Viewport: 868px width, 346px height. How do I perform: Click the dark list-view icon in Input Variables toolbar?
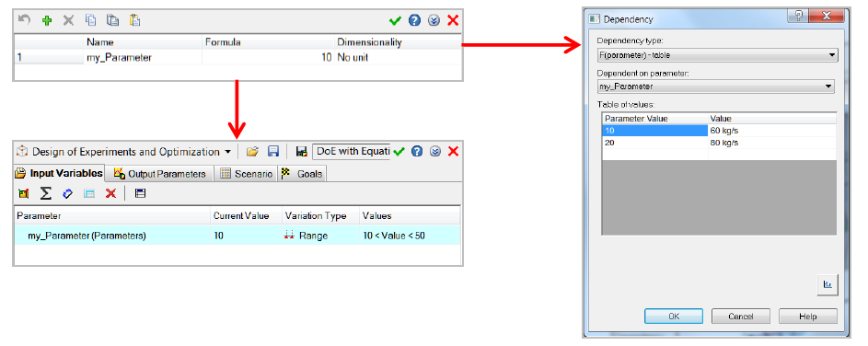[140, 193]
